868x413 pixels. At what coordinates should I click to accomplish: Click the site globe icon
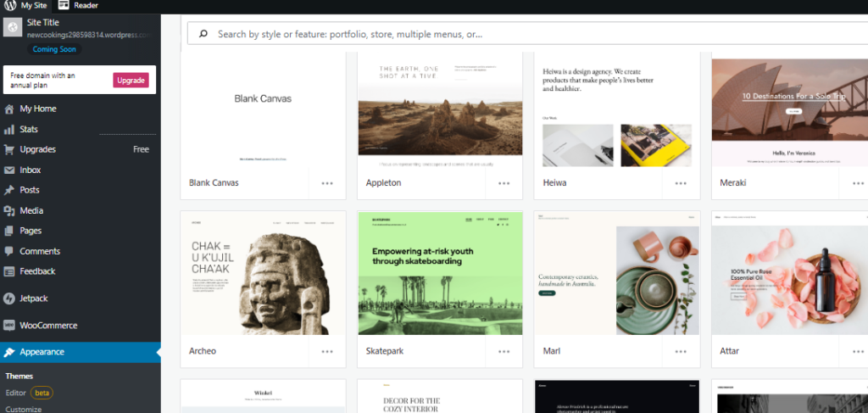click(12, 27)
